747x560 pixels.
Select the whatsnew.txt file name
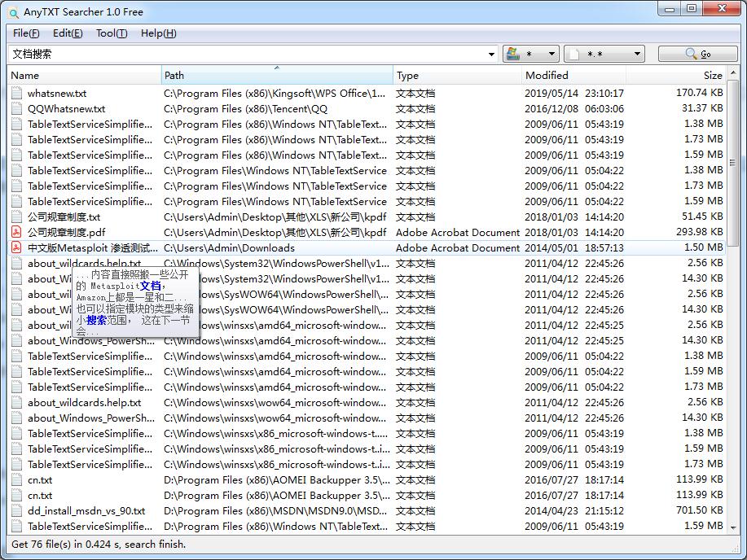pyautogui.click(x=57, y=94)
